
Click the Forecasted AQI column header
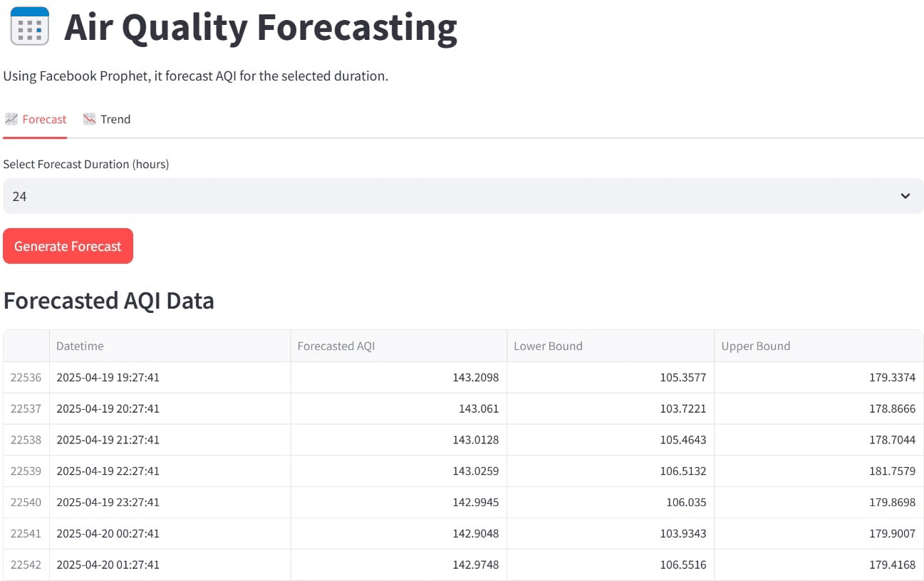[x=336, y=346]
